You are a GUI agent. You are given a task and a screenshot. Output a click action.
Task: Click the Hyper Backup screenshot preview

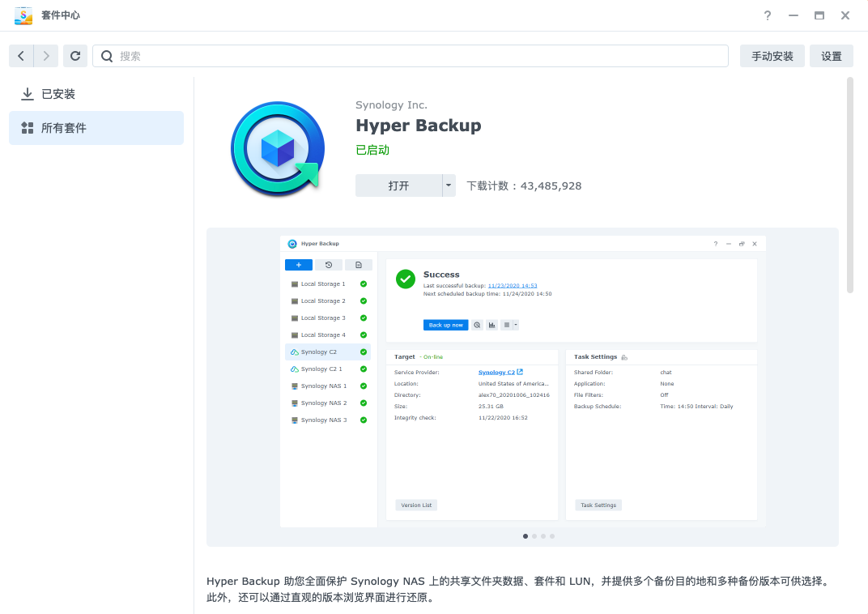click(x=522, y=381)
